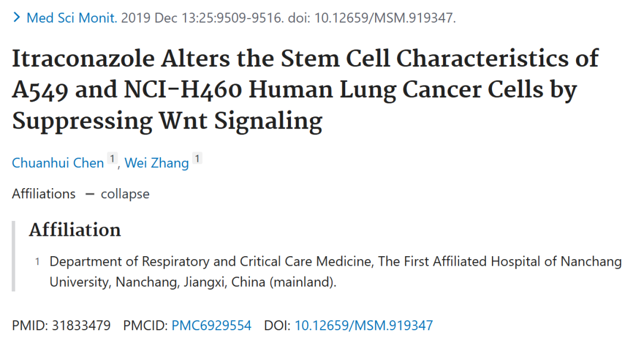Screen dimensions: 644x338
Task: Open the Med Sci Monit journal link
Action: tap(72, 18)
